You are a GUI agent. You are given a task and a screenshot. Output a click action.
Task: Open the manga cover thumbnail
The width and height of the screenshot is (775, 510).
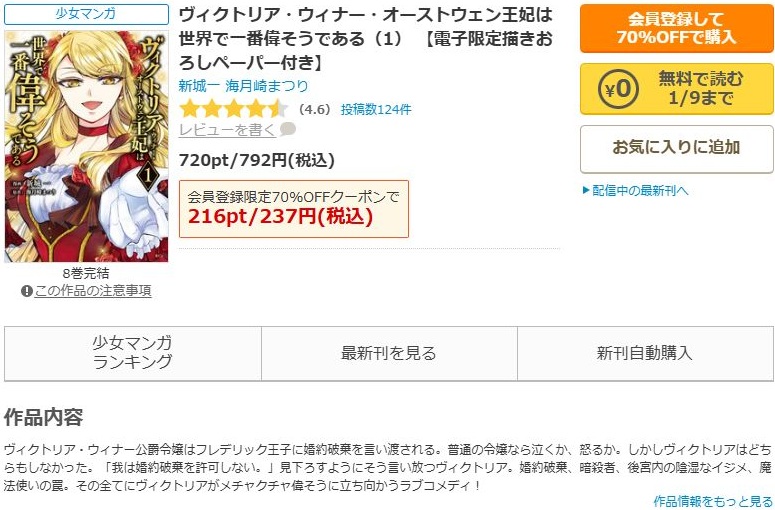pos(86,146)
